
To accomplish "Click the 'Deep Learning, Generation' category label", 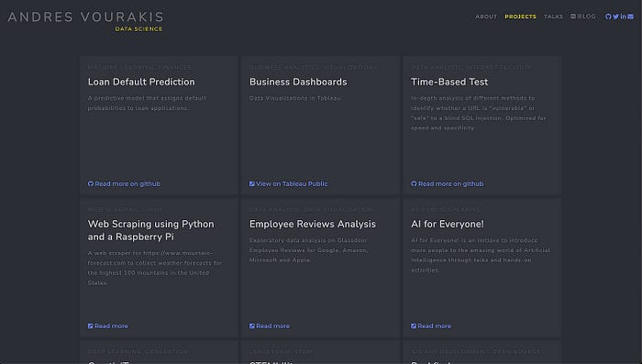I will 138,352.
